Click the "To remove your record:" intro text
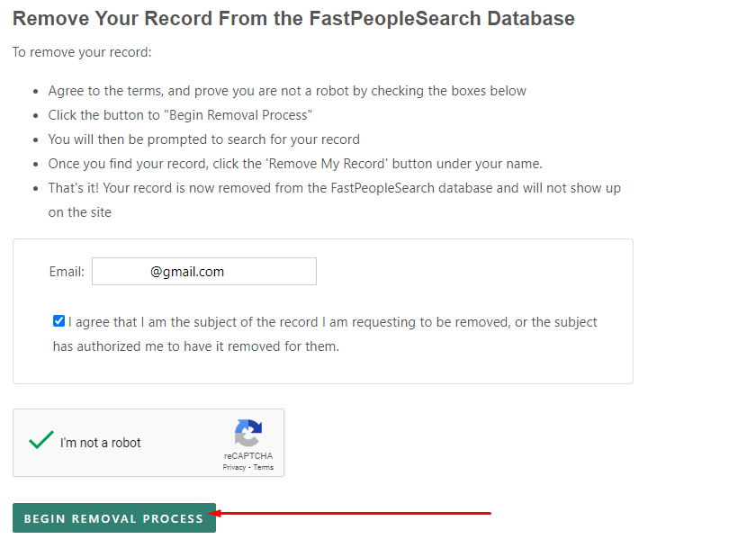This screenshot has width=756, height=548. [82, 52]
